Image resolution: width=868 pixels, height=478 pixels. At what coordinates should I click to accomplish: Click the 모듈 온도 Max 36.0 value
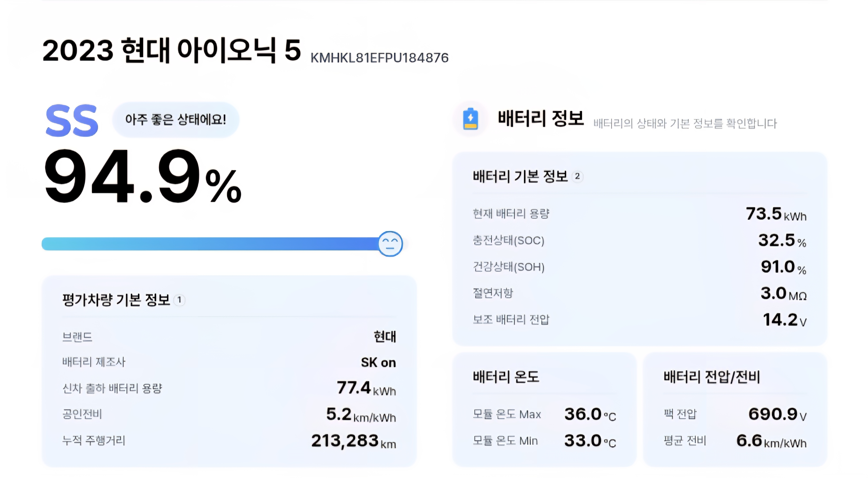click(x=590, y=414)
